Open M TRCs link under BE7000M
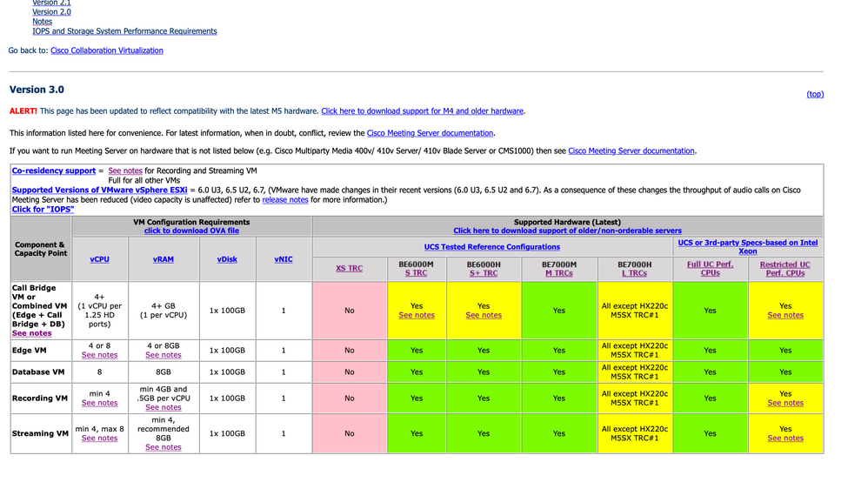This screenshot has width=868, height=482. pos(559,273)
